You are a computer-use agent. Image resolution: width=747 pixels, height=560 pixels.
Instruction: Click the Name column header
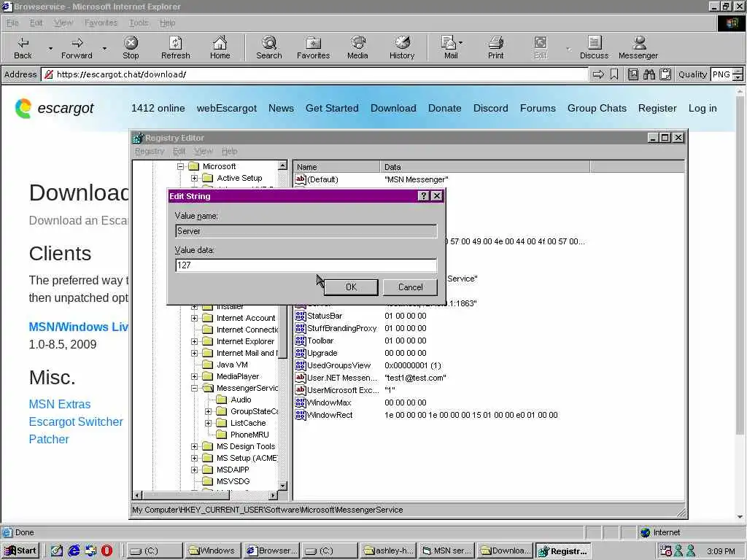[336, 167]
